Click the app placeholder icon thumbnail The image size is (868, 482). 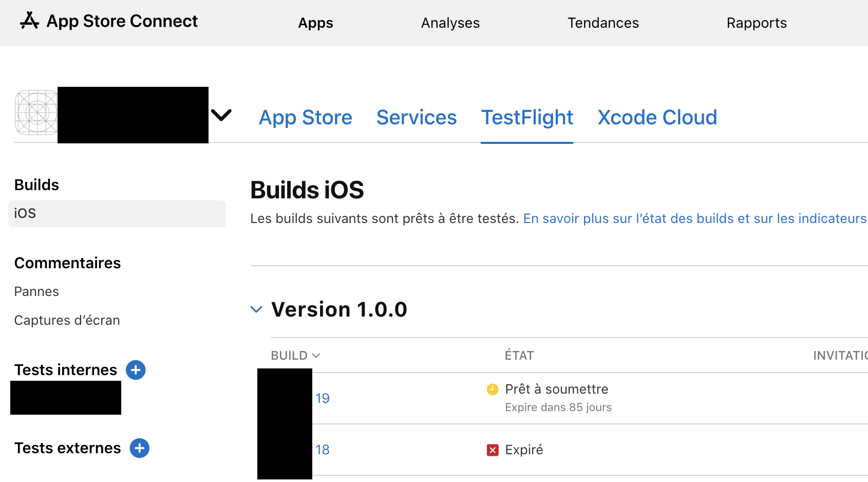[x=36, y=113]
